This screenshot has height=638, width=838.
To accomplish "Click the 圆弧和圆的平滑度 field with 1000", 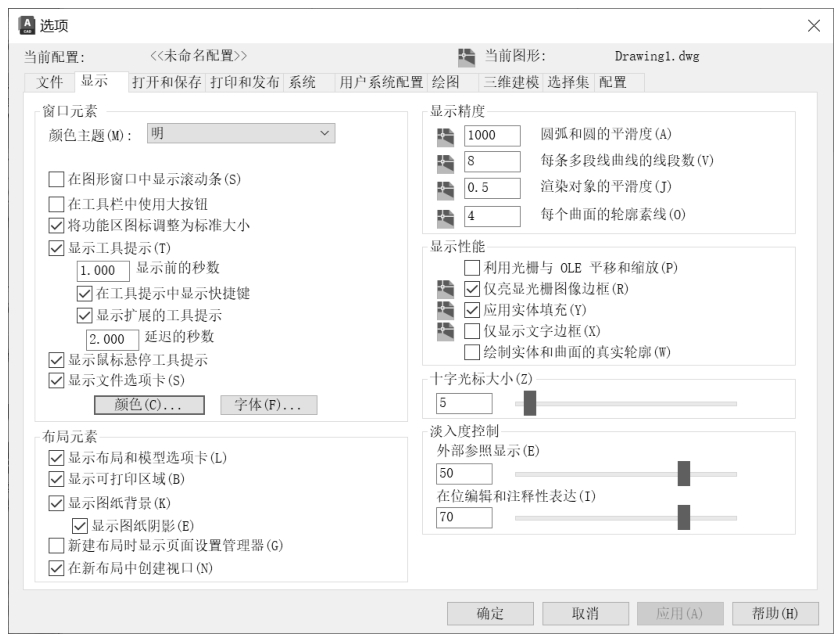I will click(492, 136).
